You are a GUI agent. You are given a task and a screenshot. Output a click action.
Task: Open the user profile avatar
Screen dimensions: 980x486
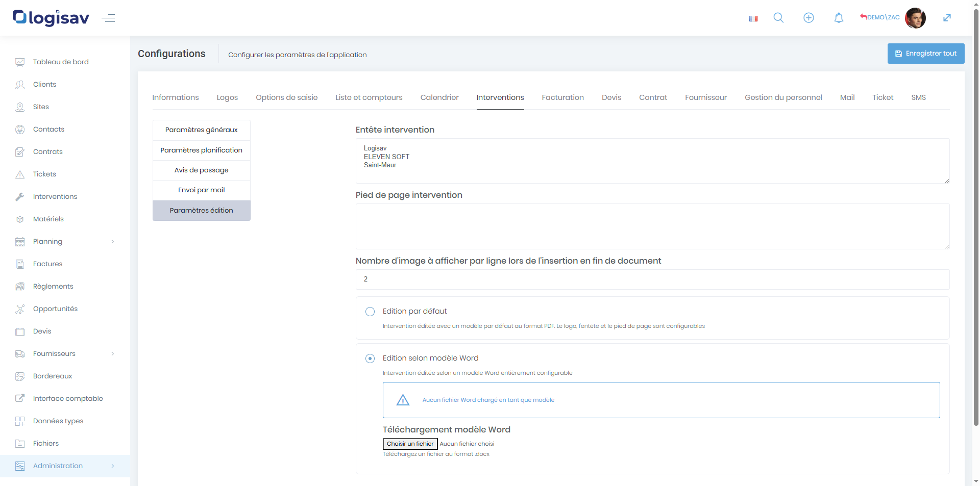point(915,18)
